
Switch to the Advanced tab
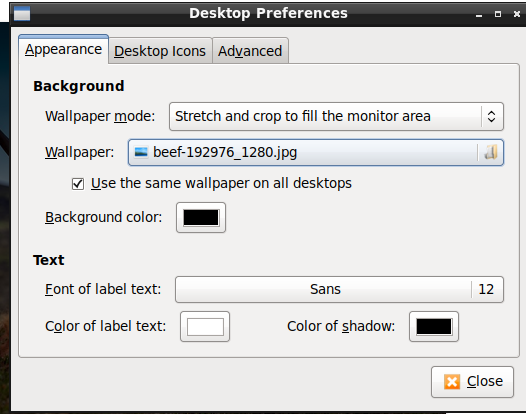pyautogui.click(x=250, y=51)
